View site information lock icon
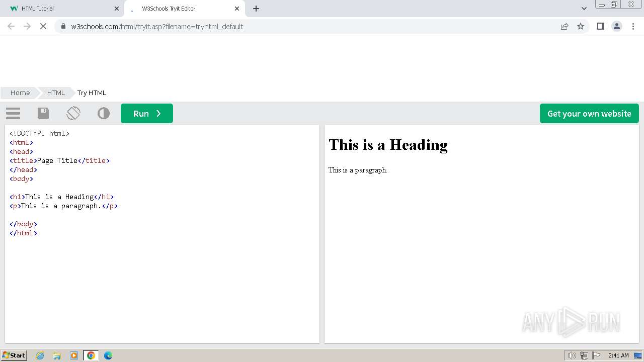This screenshot has width=644, height=362. pos(63,26)
